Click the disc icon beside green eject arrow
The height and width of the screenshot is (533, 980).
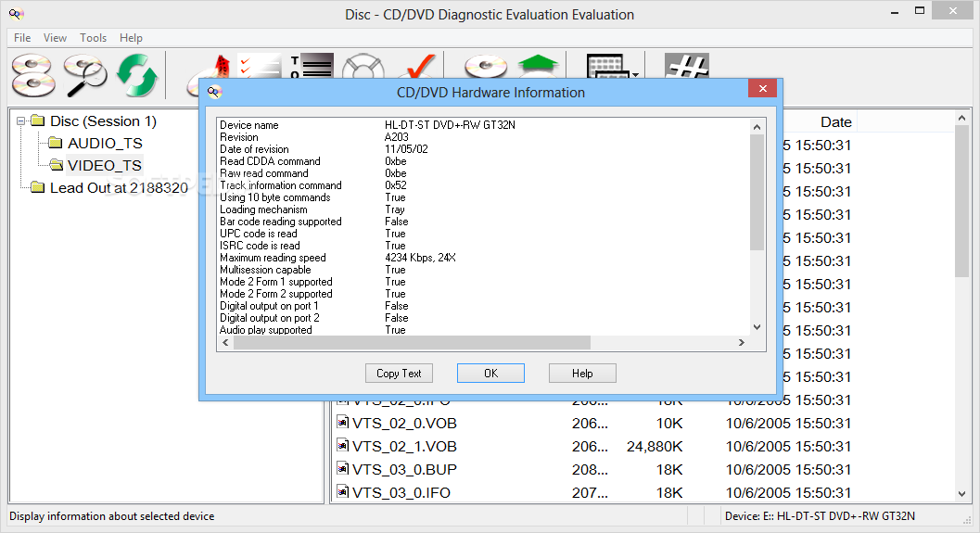tap(486, 66)
